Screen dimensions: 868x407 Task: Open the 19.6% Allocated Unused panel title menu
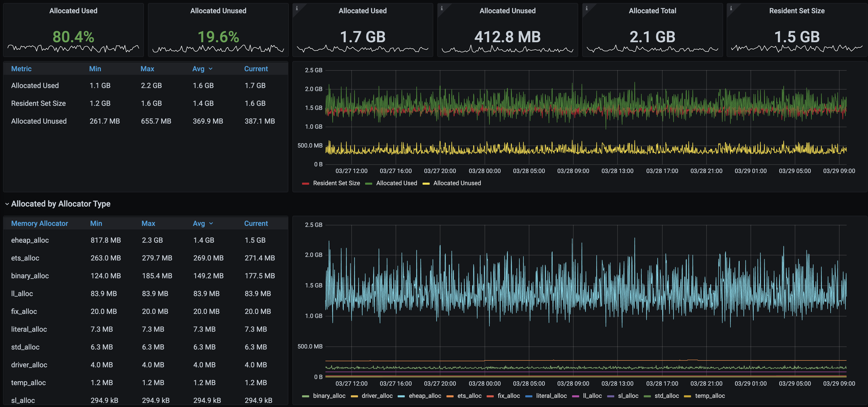218,11
